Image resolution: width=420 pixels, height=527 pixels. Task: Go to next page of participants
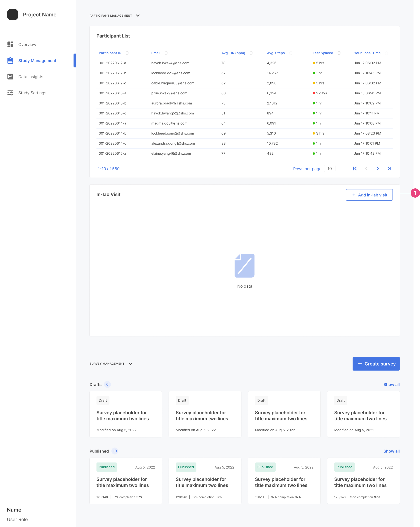tap(378, 169)
